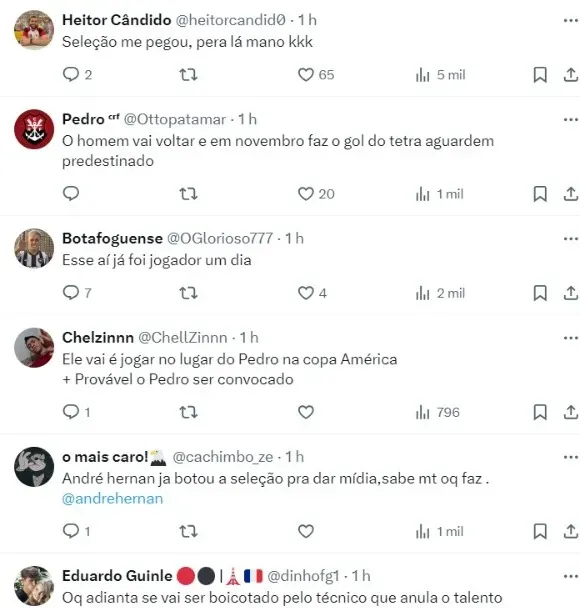580x608 pixels.
Task: Retweet Heitor Cândido's post
Action: point(188,74)
